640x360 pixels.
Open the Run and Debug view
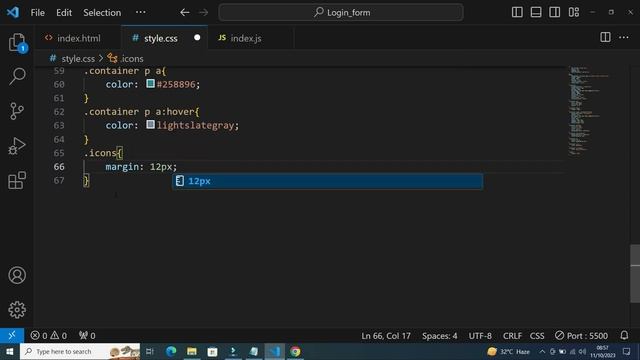(17, 146)
